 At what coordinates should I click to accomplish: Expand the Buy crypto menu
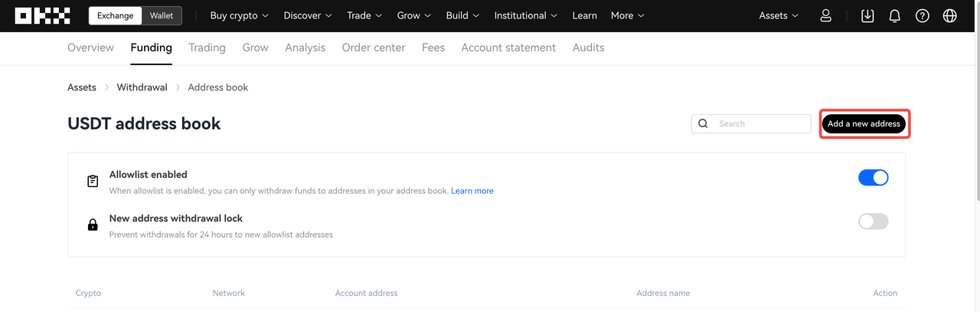pos(239,15)
